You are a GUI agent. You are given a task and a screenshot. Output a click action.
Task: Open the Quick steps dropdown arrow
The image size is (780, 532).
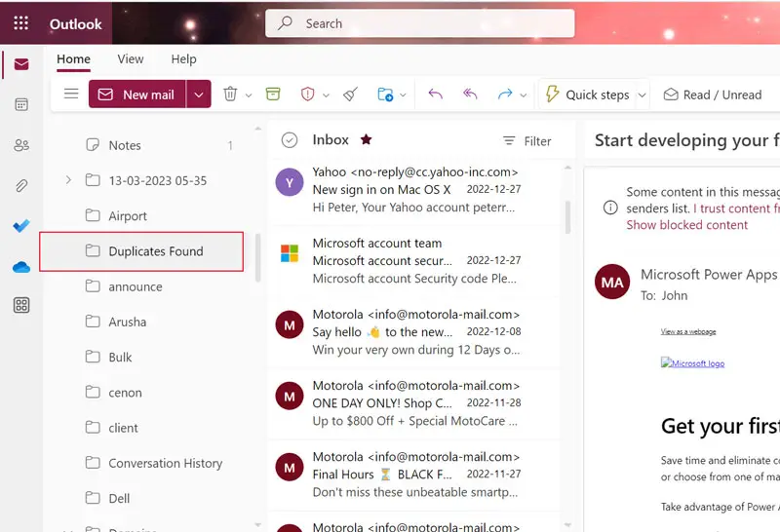click(643, 95)
